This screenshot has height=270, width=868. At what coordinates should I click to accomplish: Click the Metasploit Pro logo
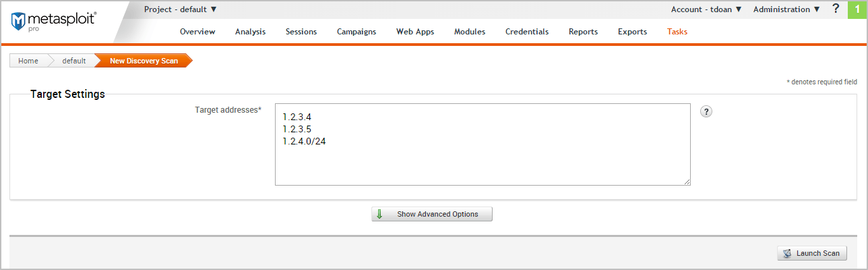(54, 22)
